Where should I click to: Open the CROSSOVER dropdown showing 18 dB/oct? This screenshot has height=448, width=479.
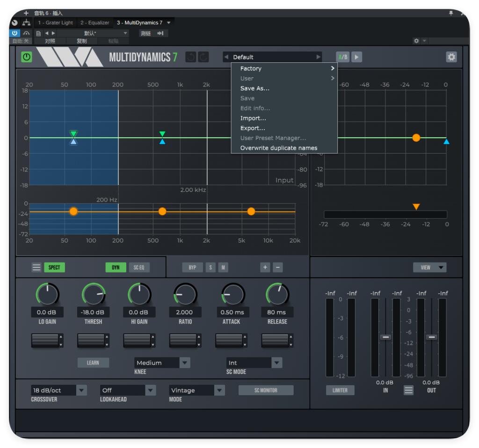point(59,390)
